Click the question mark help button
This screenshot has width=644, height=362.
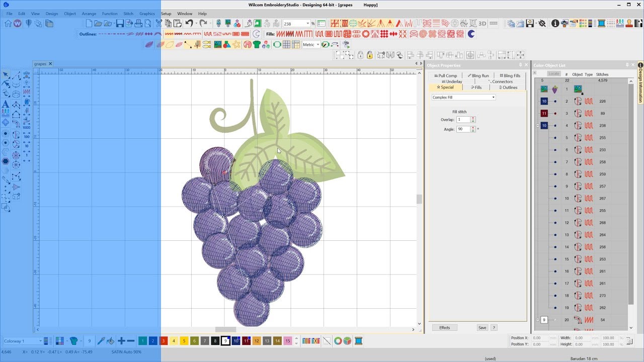(494, 327)
